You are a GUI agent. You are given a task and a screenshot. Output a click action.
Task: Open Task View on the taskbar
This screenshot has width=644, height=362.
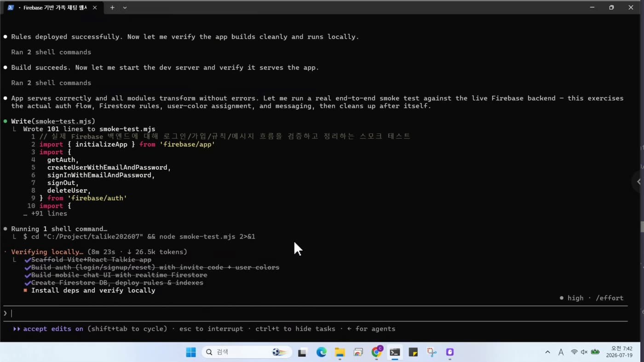point(302,352)
